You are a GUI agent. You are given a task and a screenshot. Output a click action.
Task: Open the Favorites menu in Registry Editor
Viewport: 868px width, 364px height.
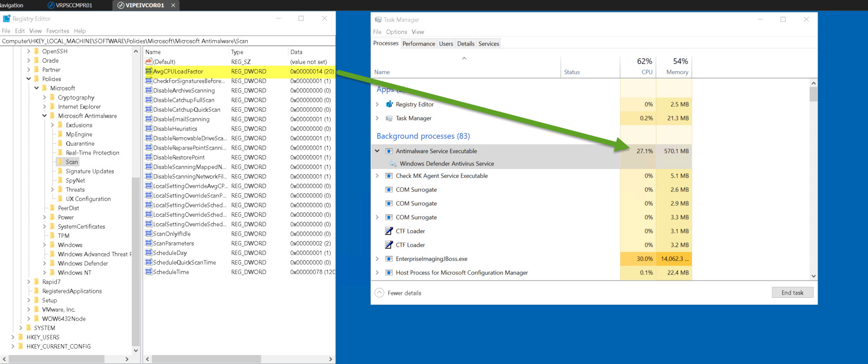click(x=58, y=31)
